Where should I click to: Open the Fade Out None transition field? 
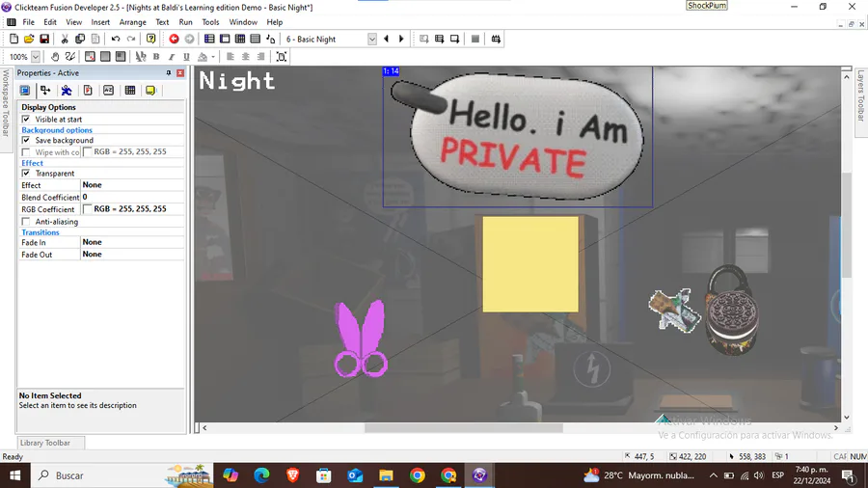point(132,254)
